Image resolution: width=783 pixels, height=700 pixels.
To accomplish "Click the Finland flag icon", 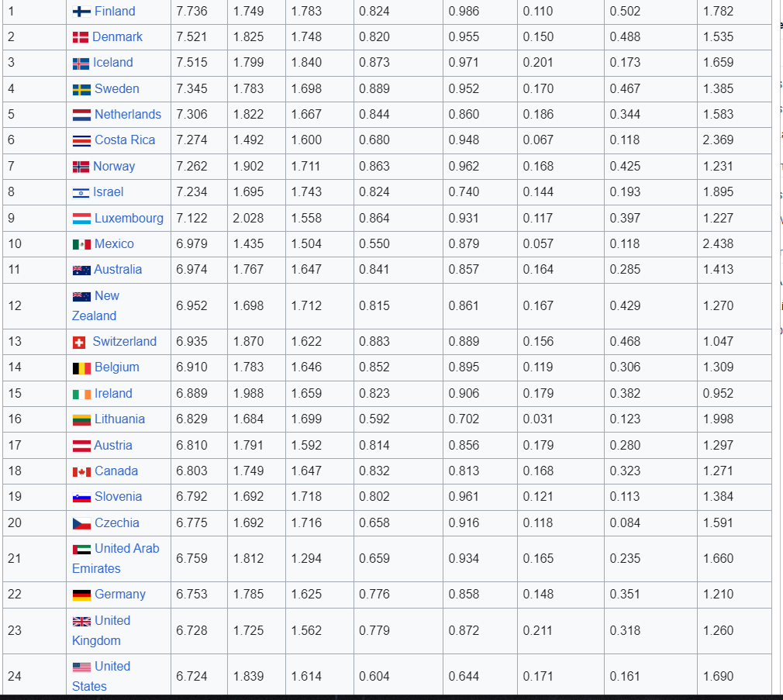I will point(81,12).
